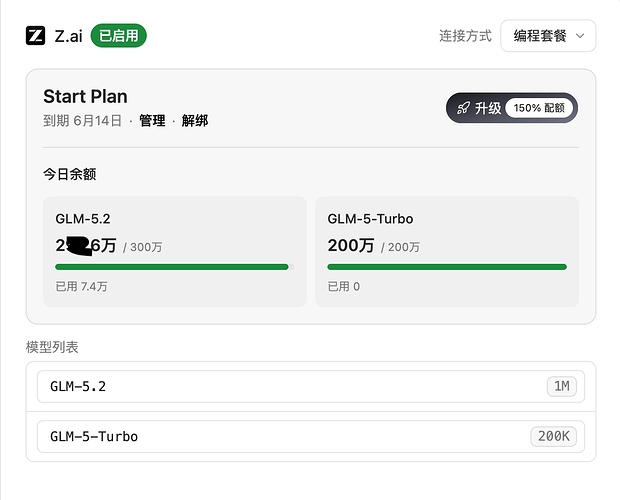Viewport: 620px width, 500px height.
Task: Select the GLM-5.2 balance card
Action: pos(175,251)
